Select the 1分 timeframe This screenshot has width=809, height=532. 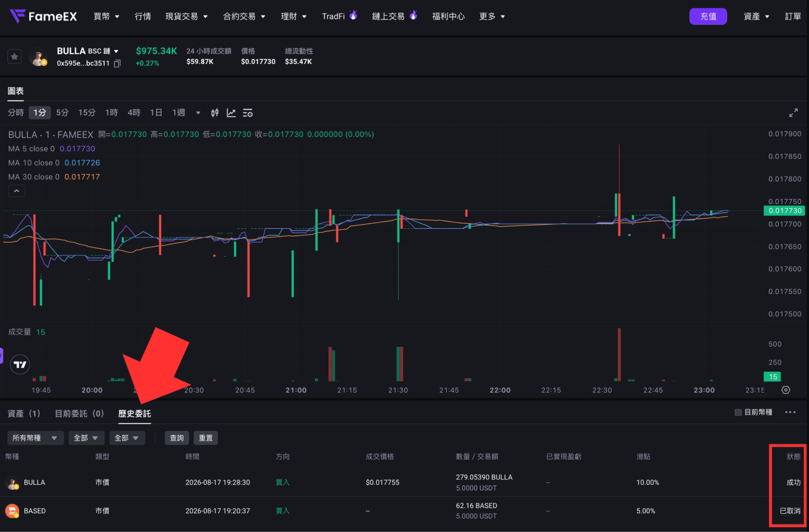[x=40, y=113]
